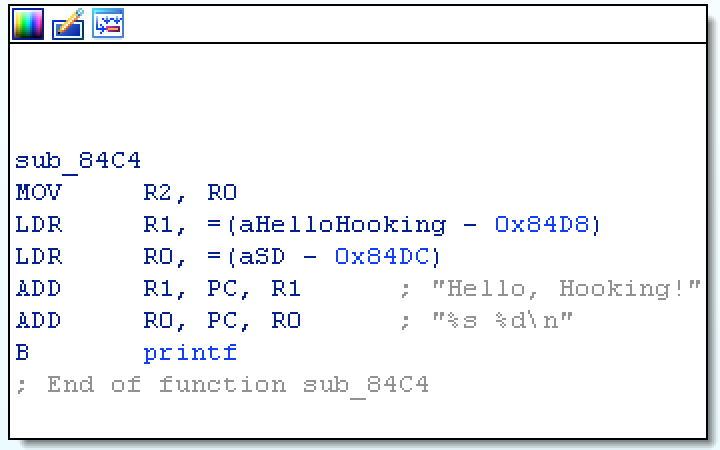Open the node color picker icon
Image resolution: width=720 pixels, height=450 pixels.
point(27,24)
